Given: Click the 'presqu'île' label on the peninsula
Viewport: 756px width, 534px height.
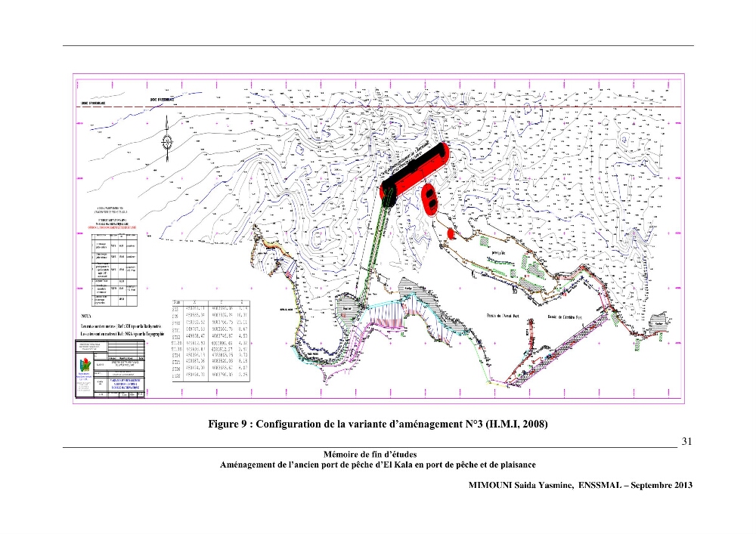Looking at the screenshot, I should point(498,252).
